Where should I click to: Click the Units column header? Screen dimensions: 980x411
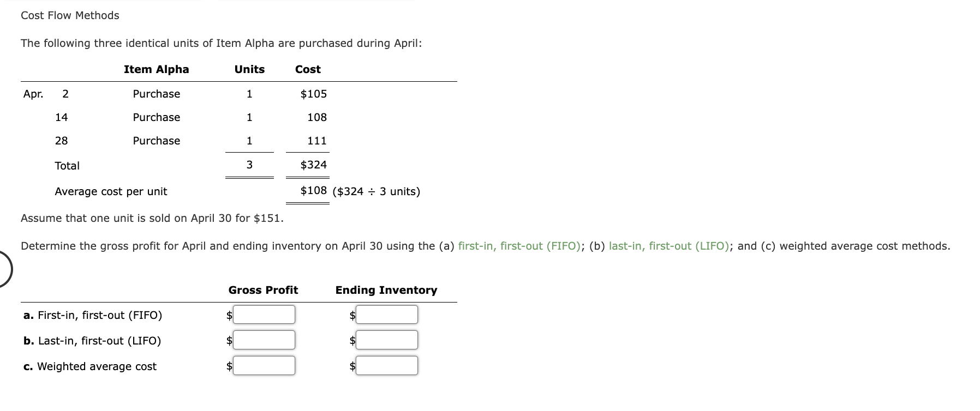point(249,69)
